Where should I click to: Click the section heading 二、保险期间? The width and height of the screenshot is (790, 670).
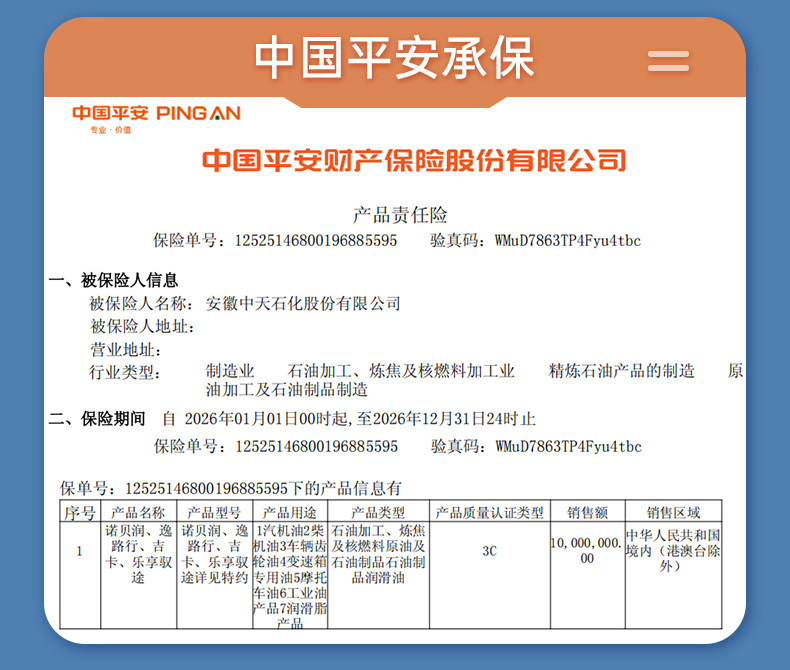pos(97,419)
